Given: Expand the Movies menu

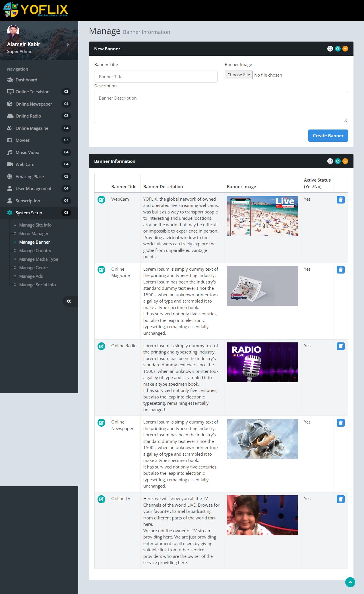Looking at the screenshot, I should click(39, 140).
